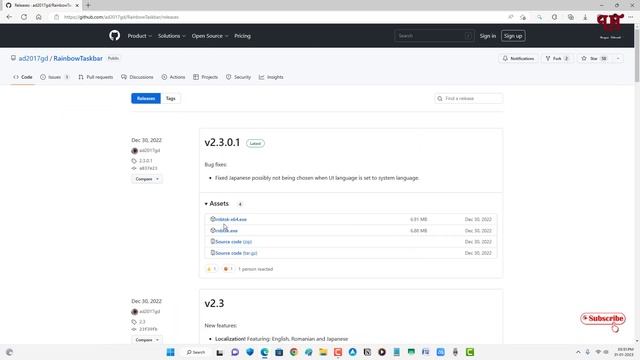Click the browser home icon

[x=39, y=17]
